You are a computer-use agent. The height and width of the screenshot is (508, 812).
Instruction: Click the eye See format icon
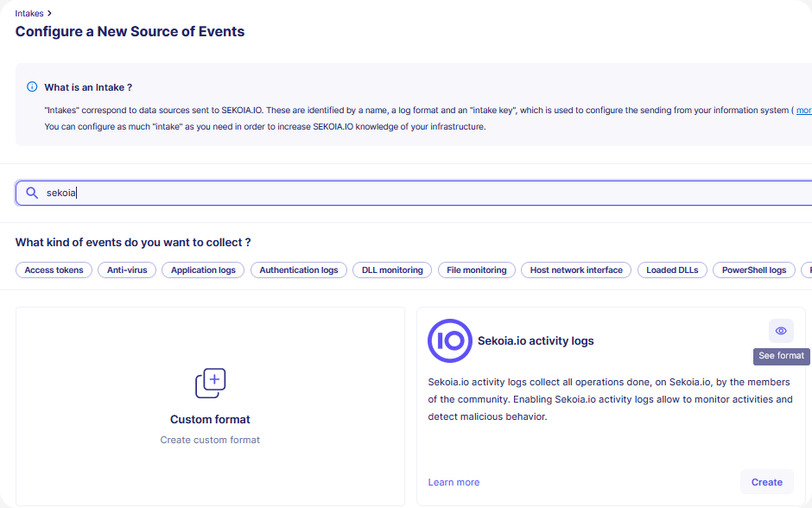(781, 331)
